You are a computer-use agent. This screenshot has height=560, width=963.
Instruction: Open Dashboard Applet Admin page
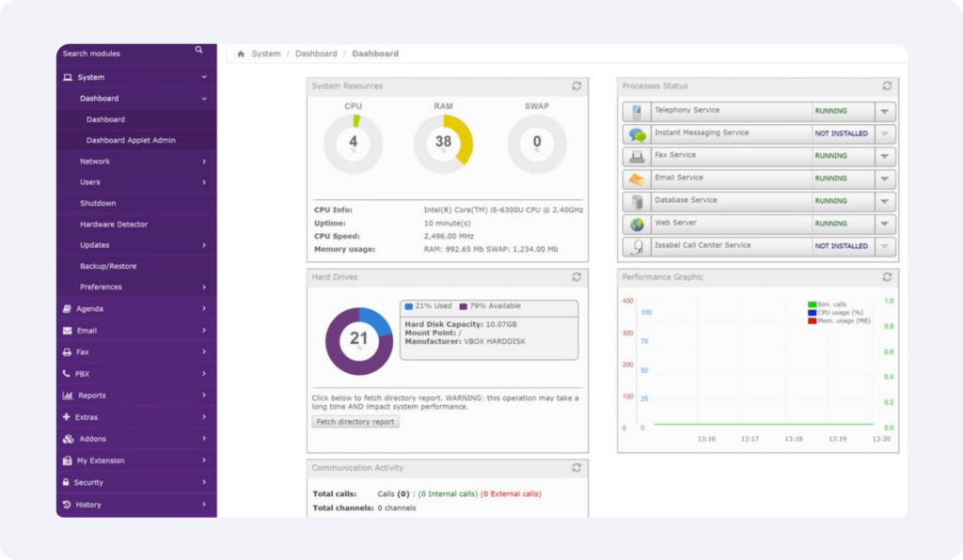(x=131, y=141)
